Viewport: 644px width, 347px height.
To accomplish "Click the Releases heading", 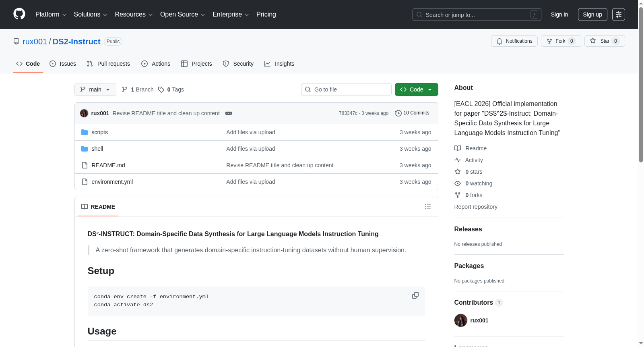I will (468, 229).
